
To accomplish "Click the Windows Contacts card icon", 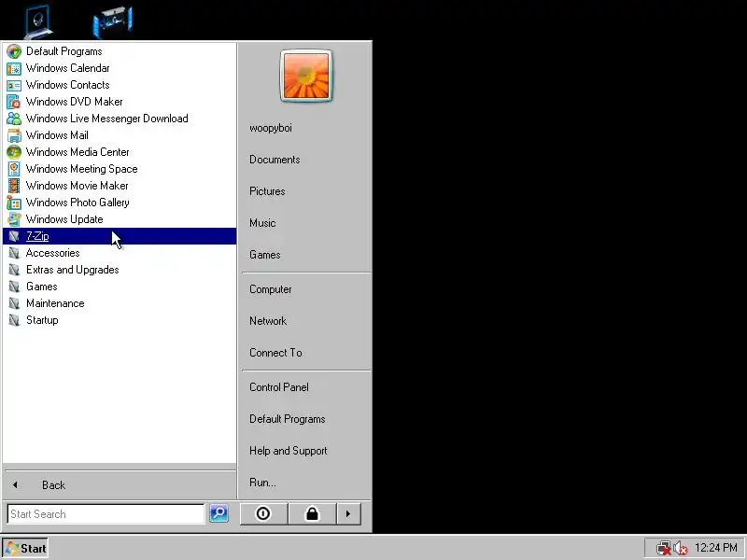I will [x=14, y=85].
